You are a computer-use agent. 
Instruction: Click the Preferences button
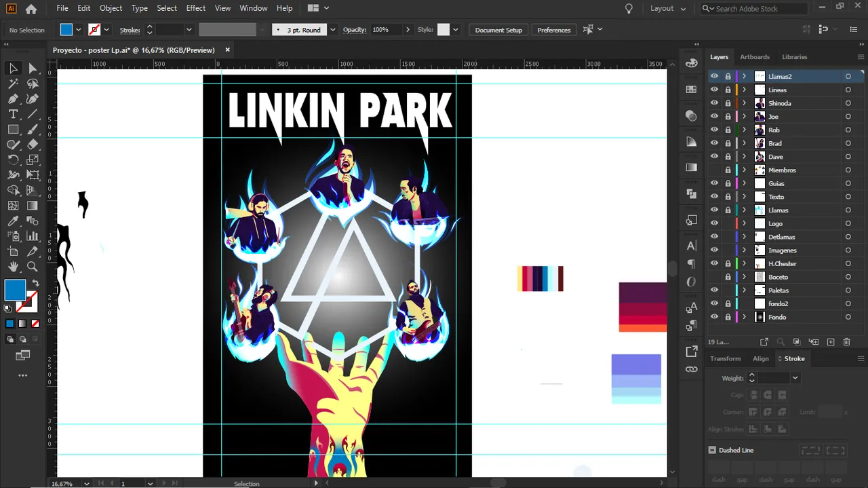pyautogui.click(x=554, y=30)
